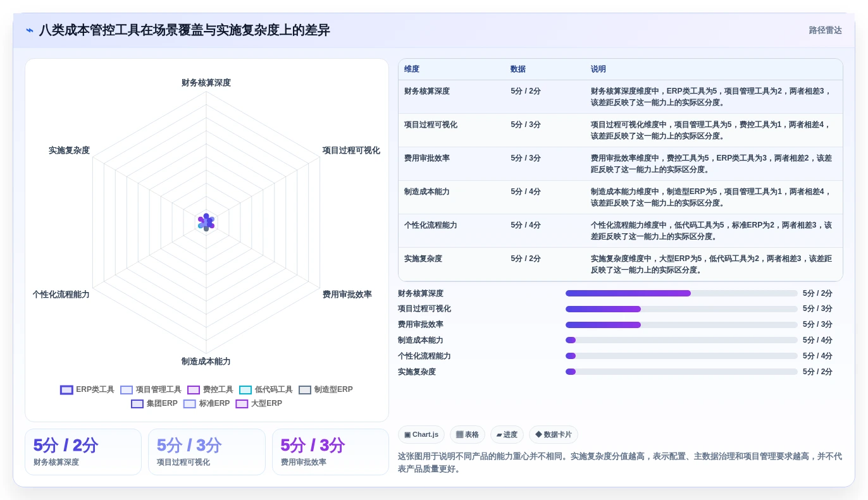The image size is (868, 500).
Task: Open the 项目过程可视化 data card
Action: coord(207,452)
